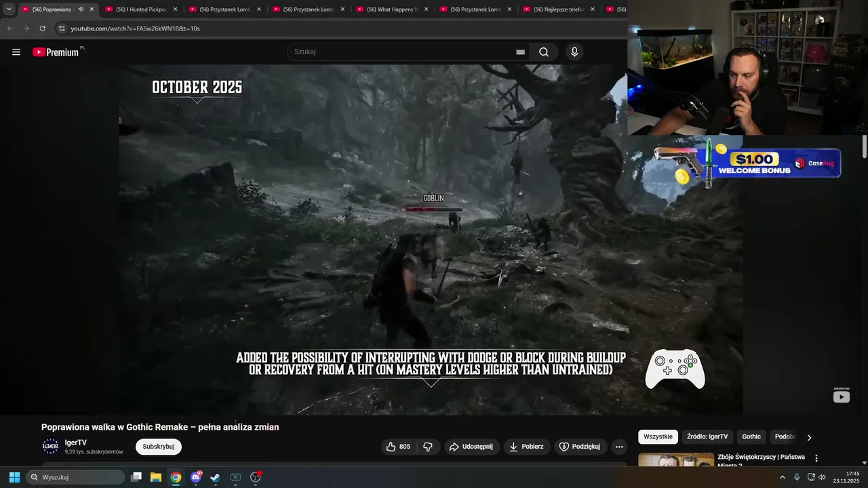This screenshot has width=868, height=488.
Task: Select the partly hidden 'Podob' chip
Action: [x=785, y=436]
